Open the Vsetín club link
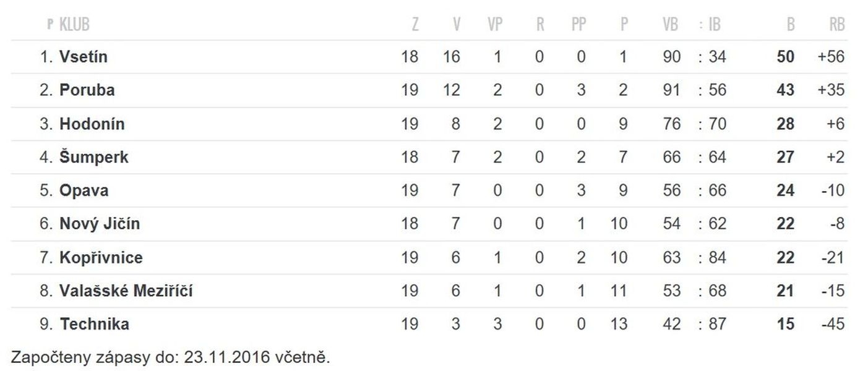This screenshot has height=371, width=868. 84,57
